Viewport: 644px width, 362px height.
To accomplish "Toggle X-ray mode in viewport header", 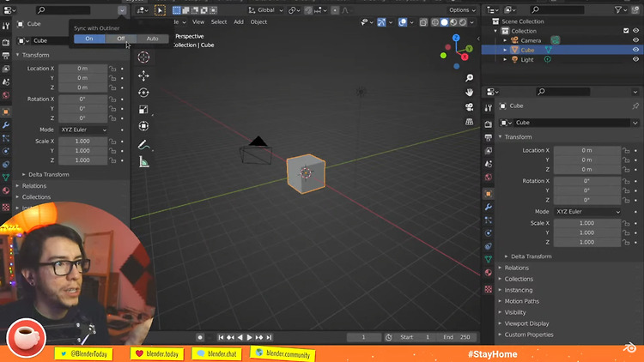I will (423, 22).
